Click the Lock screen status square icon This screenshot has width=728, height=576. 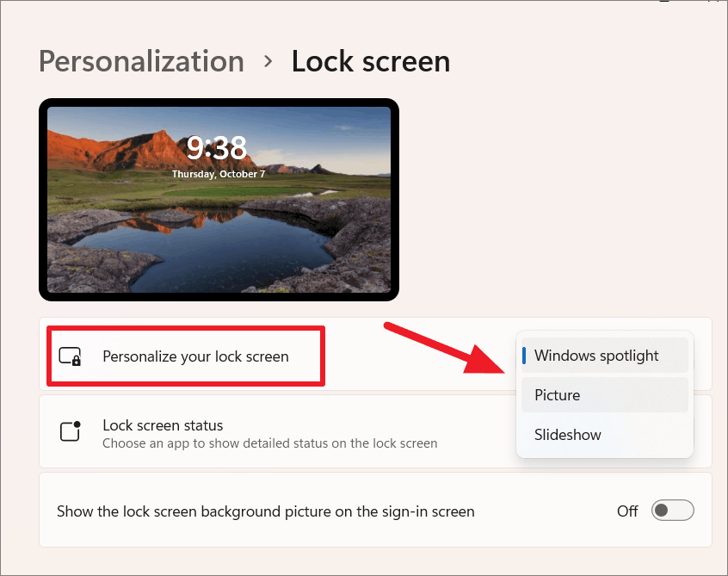[70, 430]
